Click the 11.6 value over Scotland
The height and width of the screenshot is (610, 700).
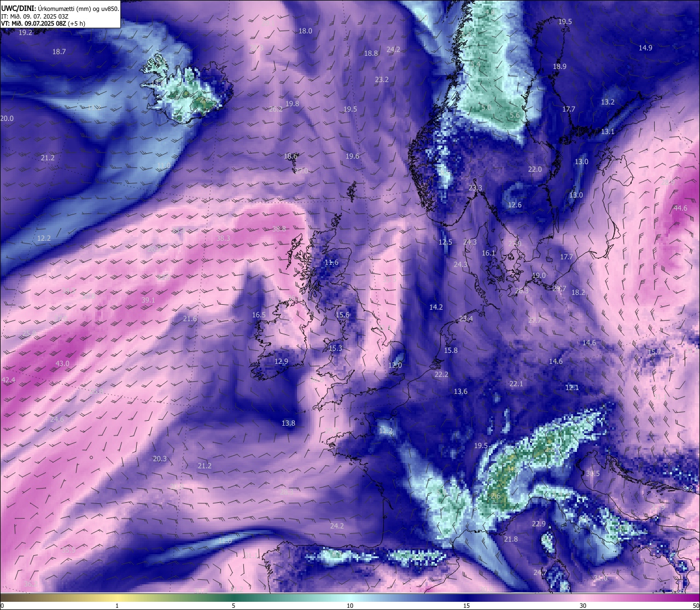tap(331, 263)
